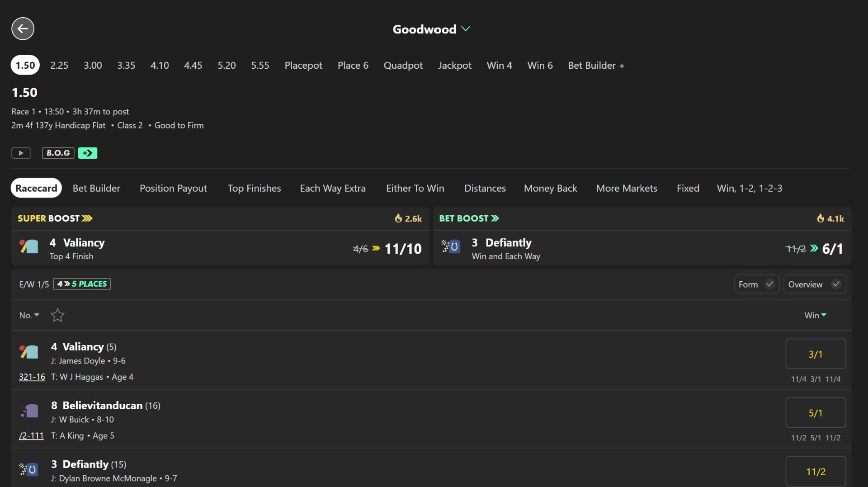The height and width of the screenshot is (487, 868).
Task: Click the green cash out arrow badge
Action: 88,153
